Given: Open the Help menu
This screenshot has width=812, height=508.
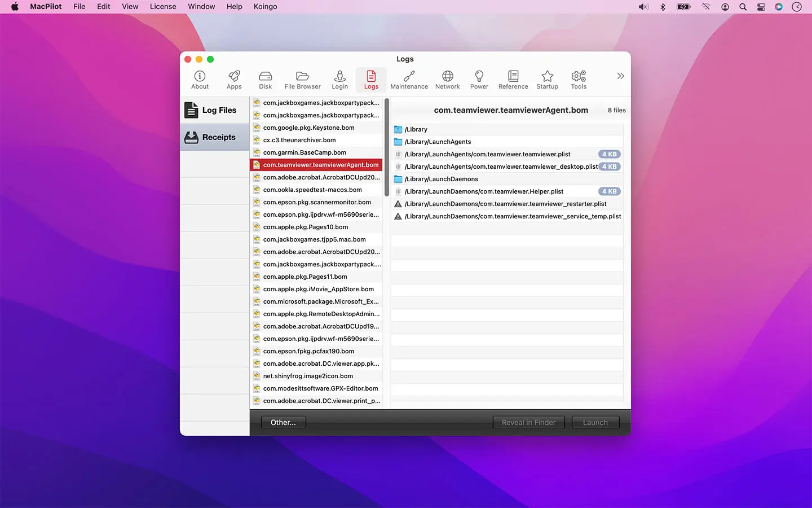Looking at the screenshot, I should click(x=235, y=7).
